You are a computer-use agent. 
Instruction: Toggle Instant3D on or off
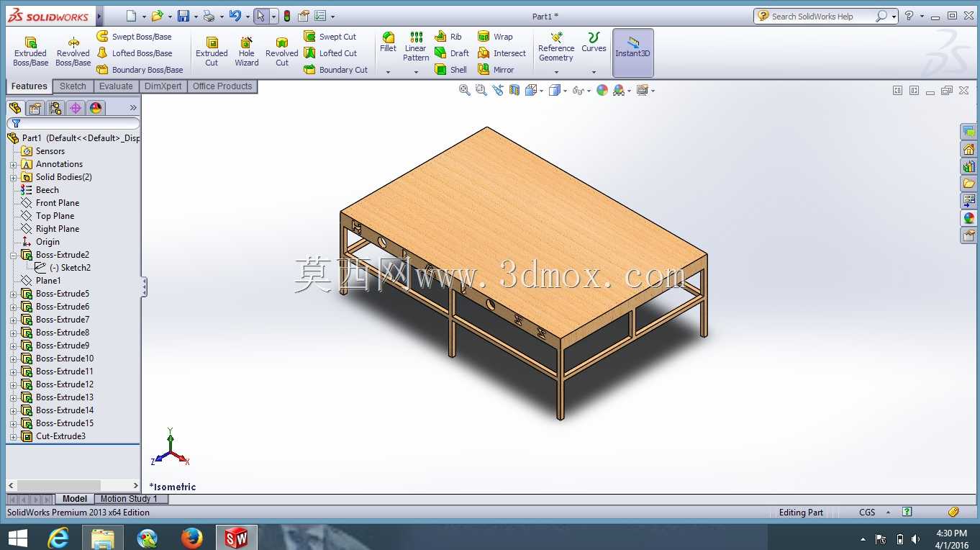click(633, 52)
